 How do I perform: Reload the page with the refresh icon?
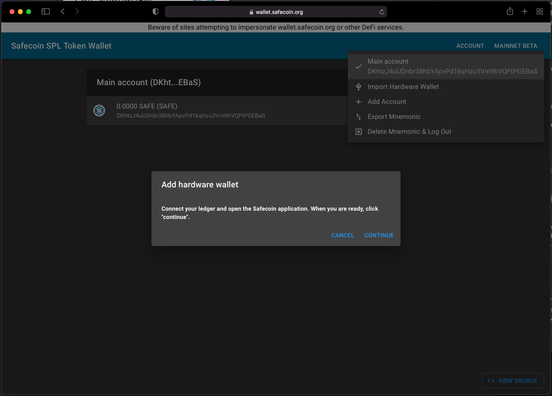[x=382, y=12]
